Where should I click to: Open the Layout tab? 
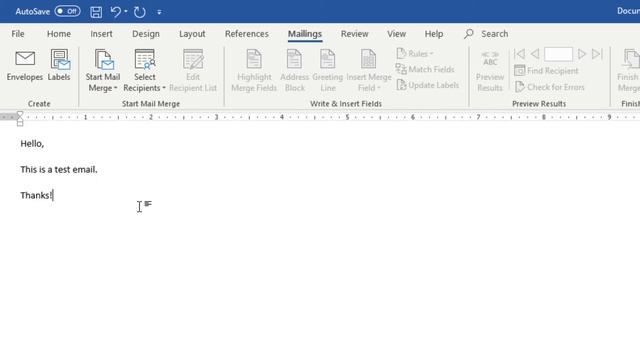pyautogui.click(x=192, y=34)
